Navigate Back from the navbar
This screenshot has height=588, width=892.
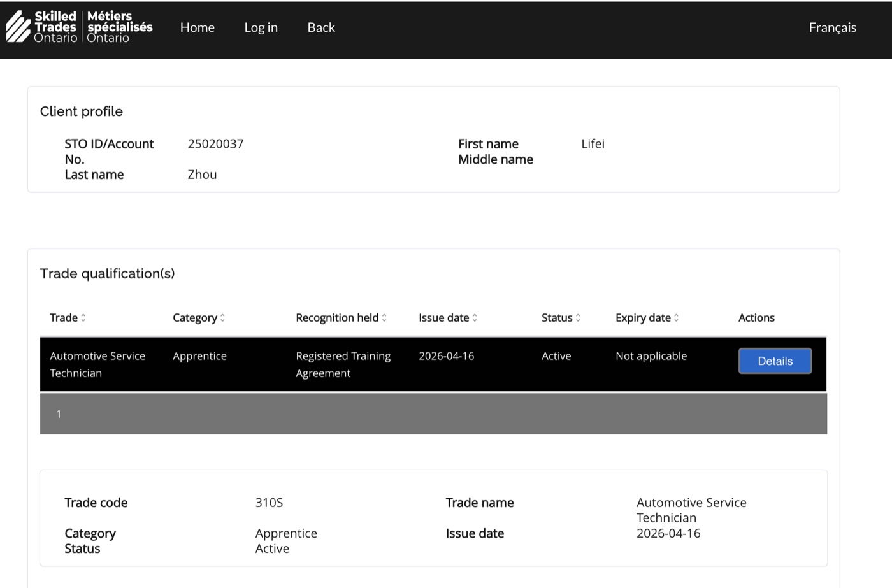[321, 27]
